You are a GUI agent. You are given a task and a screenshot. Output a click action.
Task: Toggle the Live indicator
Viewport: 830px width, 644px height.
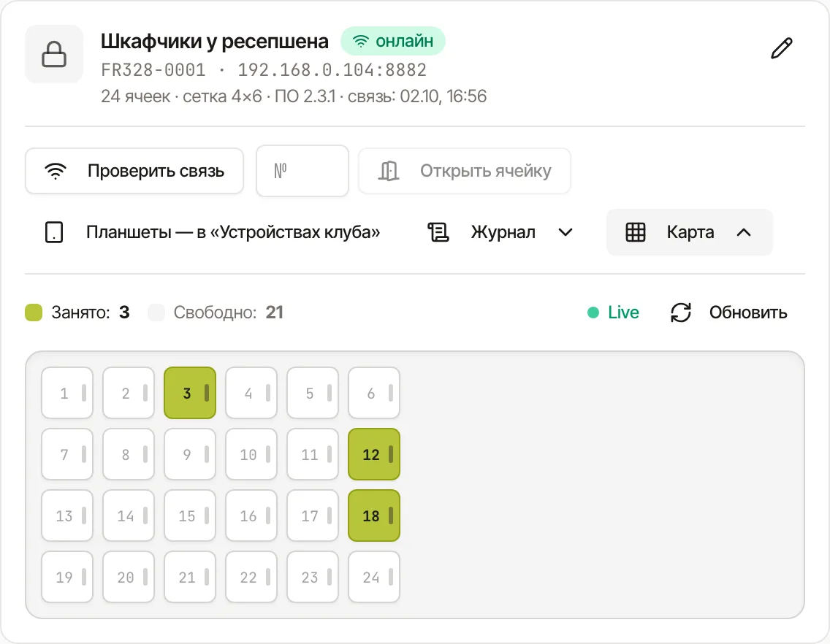coord(614,313)
